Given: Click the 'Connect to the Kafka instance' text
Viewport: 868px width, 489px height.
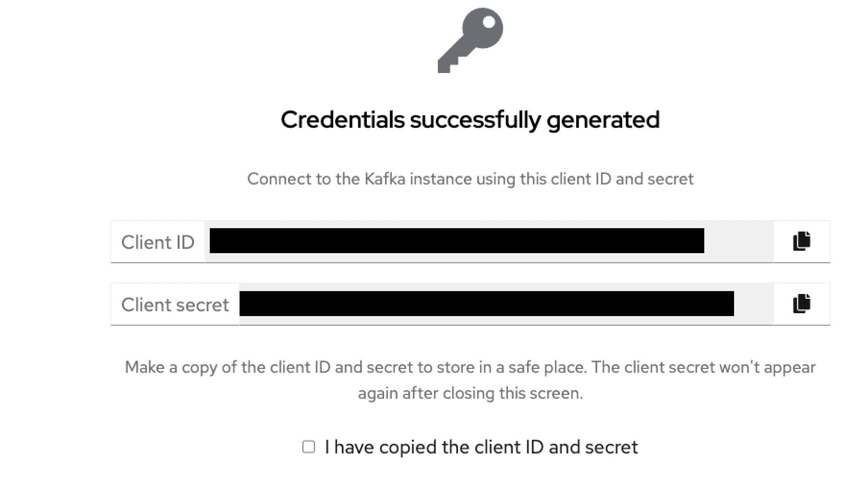Looking at the screenshot, I should point(470,179).
